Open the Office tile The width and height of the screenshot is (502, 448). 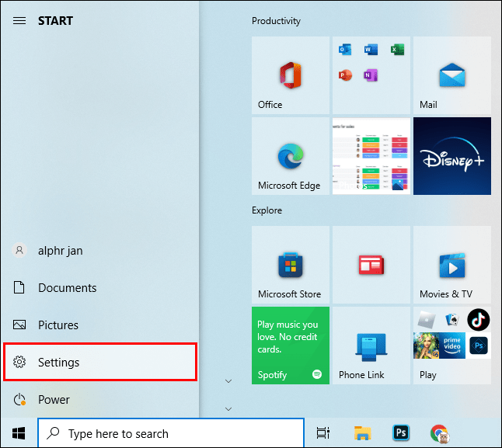(291, 75)
